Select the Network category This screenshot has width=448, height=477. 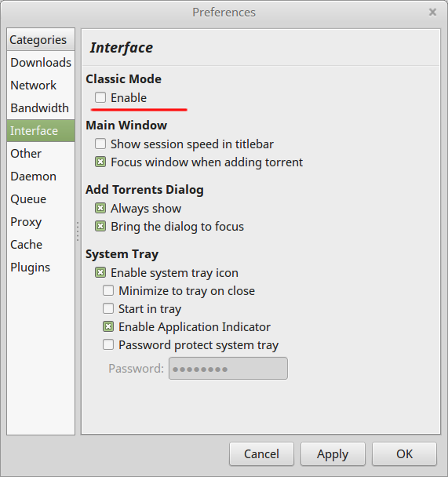tap(41, 86)
